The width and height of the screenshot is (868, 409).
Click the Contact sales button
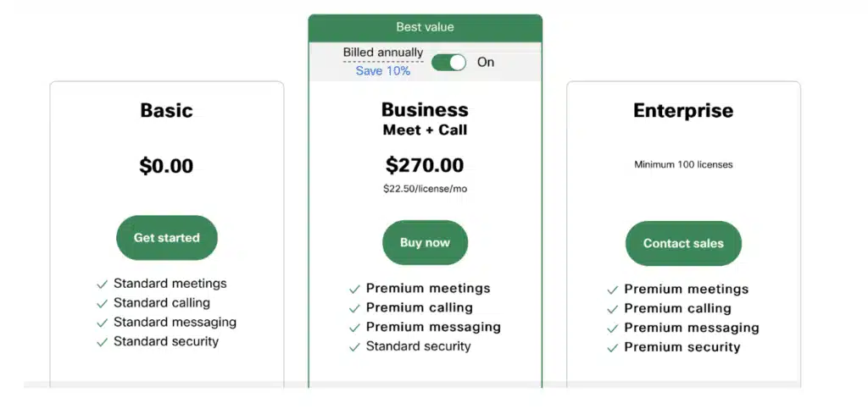(x=683, y=244)
